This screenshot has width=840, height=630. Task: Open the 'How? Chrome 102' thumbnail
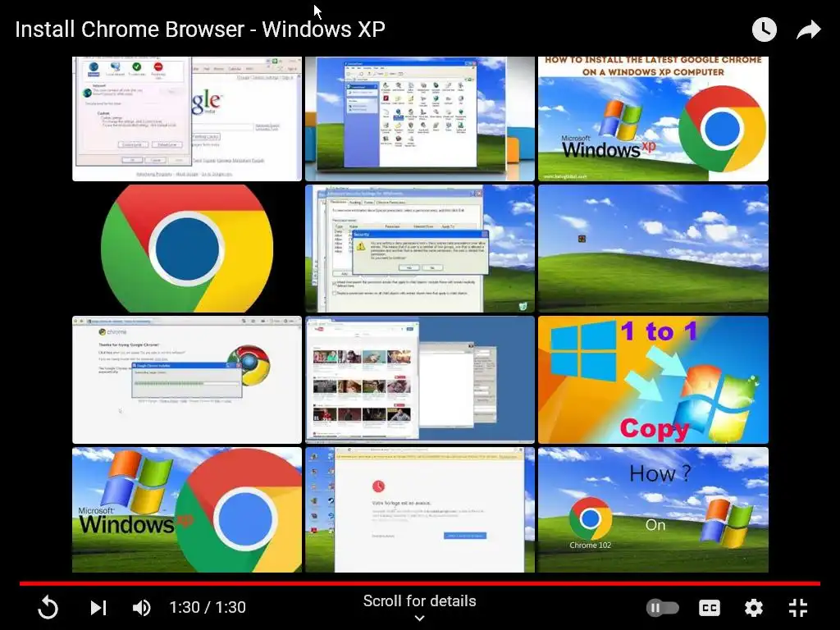[x=653, y=510]
